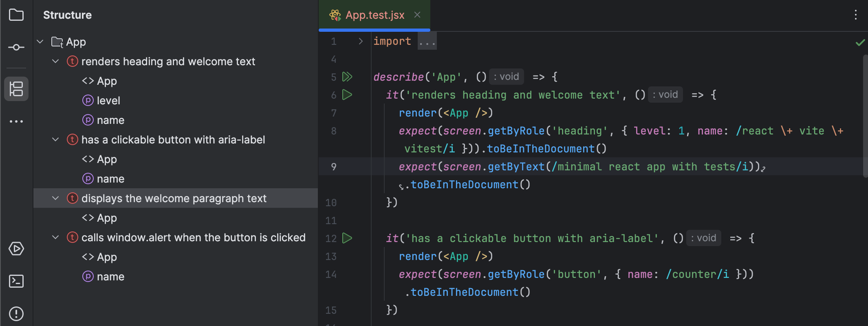Expand the folded import region arrow
Image resolution: width=868 pixels, height=326 pixels.
[x=361, y=41]
